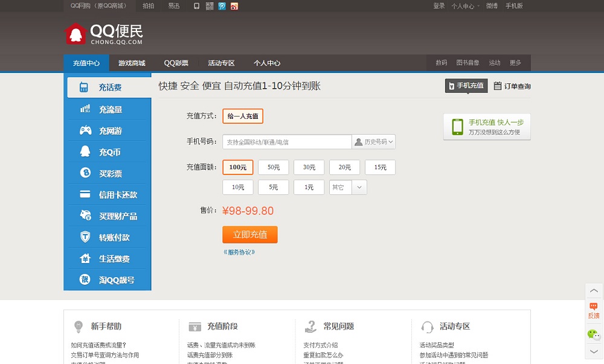Open 信用卡还款 credit card repayment
604x364 pixels.
[109, 195]
